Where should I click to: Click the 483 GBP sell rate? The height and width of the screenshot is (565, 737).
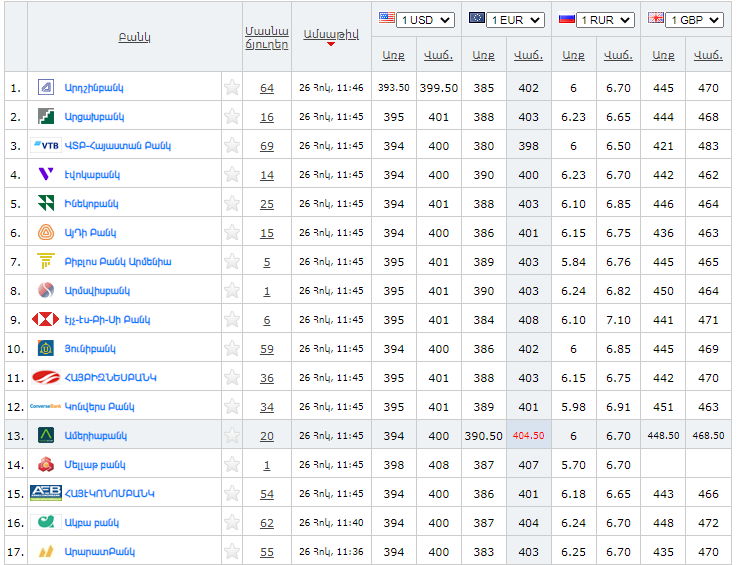(708, 146)
